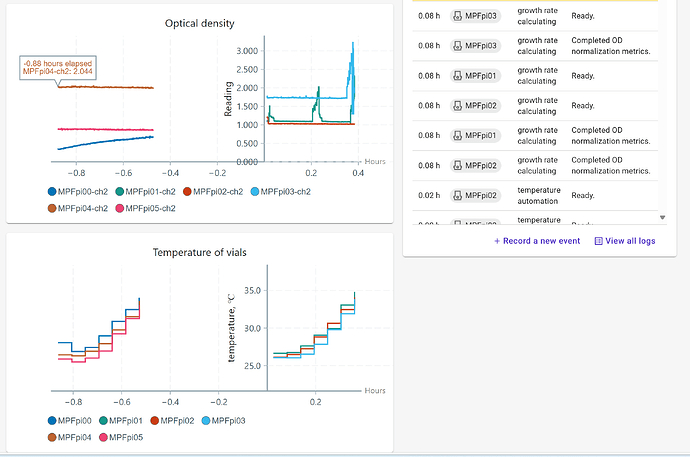Toggle MPFpi01 series in temperature legend
This screenshot has height=457, width=690.
point(121,421)
